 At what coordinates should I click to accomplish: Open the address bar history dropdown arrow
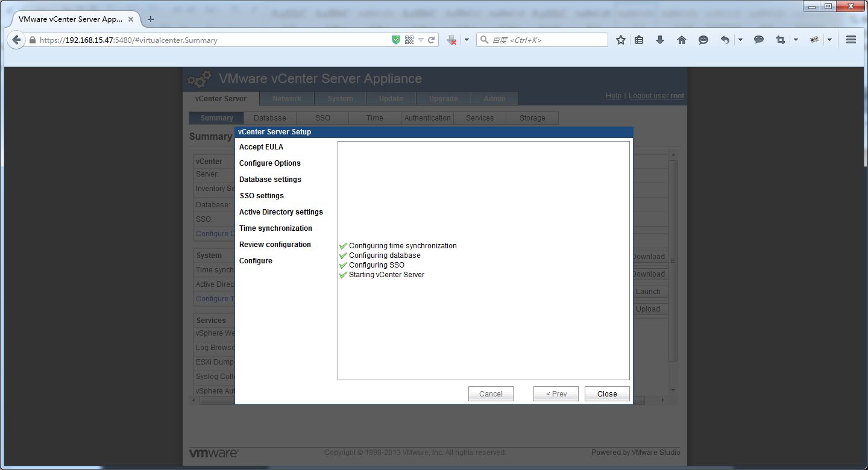pos(421,40)
